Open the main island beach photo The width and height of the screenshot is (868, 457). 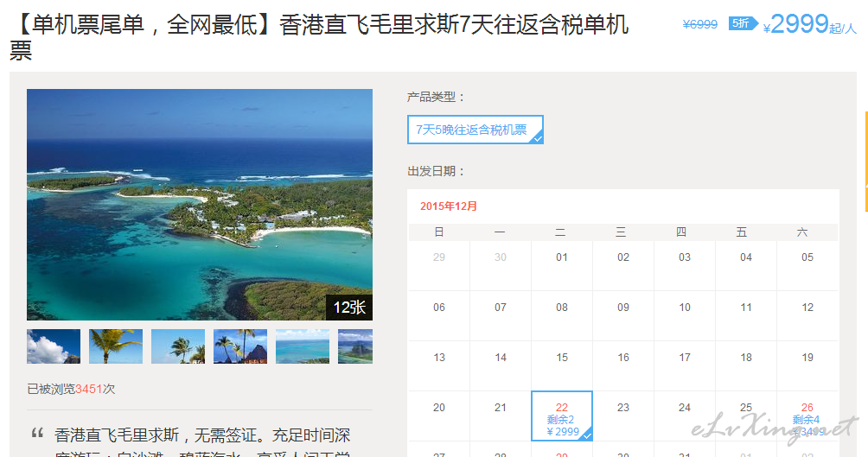200,205
